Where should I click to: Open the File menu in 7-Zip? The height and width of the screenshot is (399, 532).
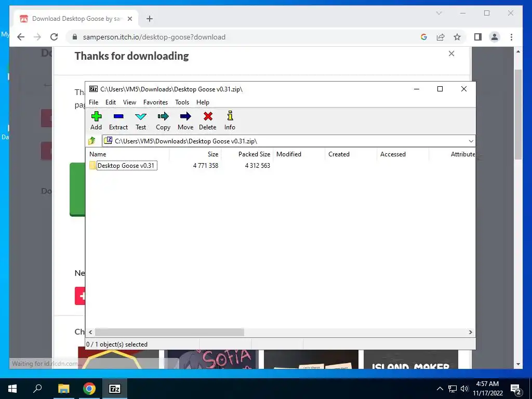[x=94, y=102]
